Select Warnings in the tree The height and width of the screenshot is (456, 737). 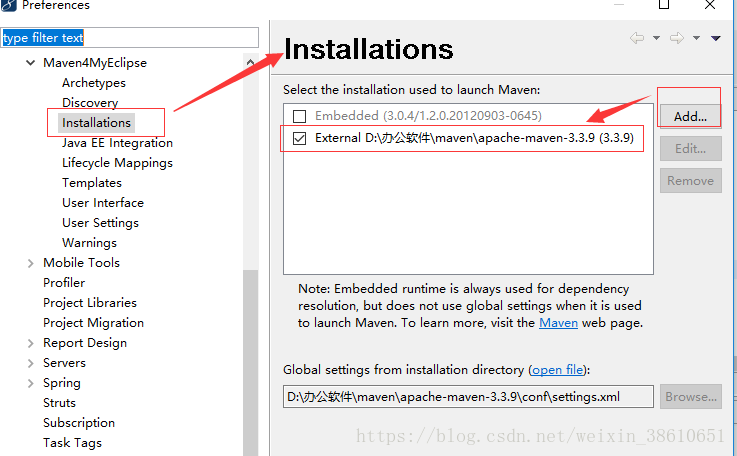pyautogui.click(x=89, y=243)
